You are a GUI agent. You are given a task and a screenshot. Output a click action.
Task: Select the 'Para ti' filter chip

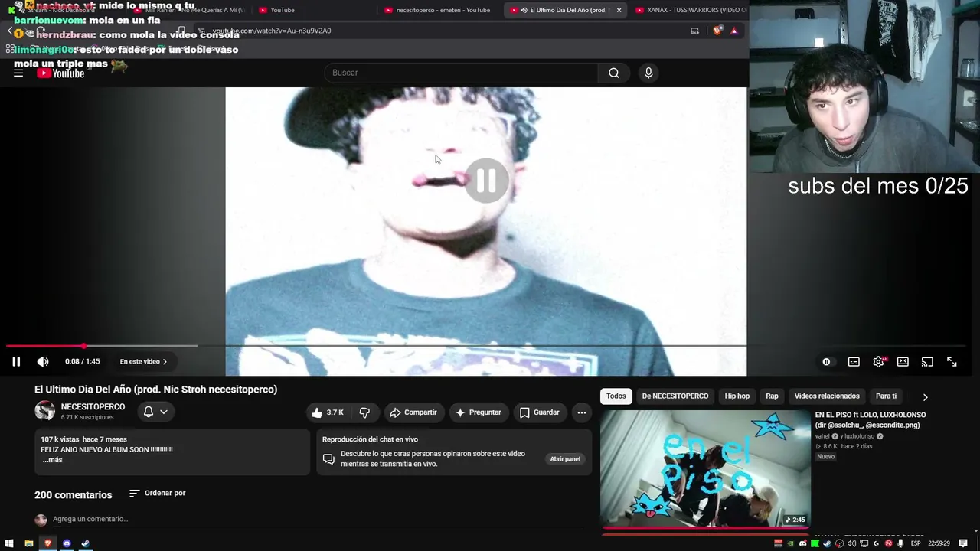click(886, 396)
